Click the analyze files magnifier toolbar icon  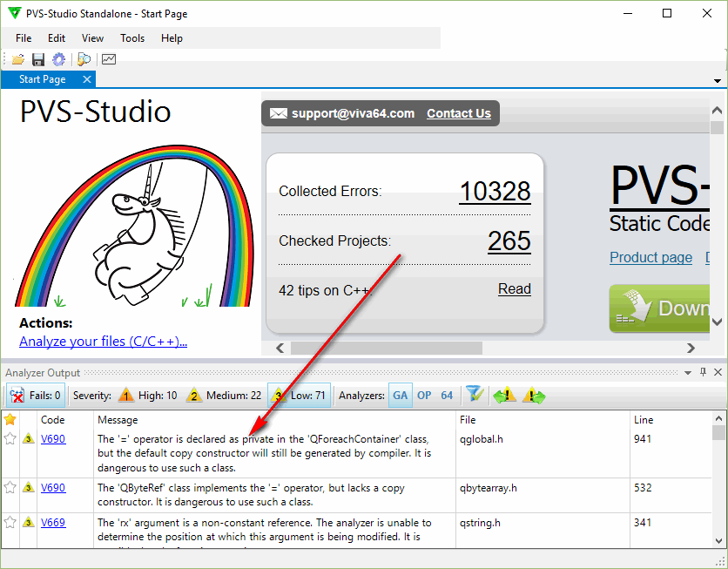pyautogui.click(x=84, y=59)
